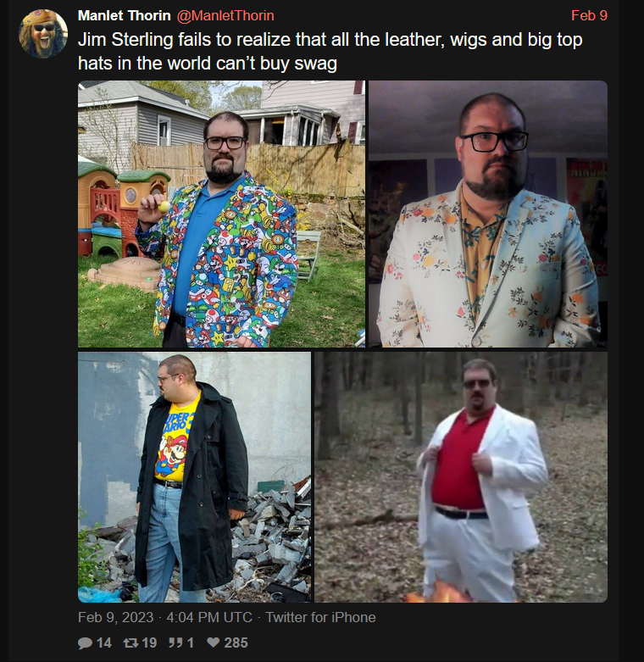
Task: Open the black trench coat photo
Action: 195,477
